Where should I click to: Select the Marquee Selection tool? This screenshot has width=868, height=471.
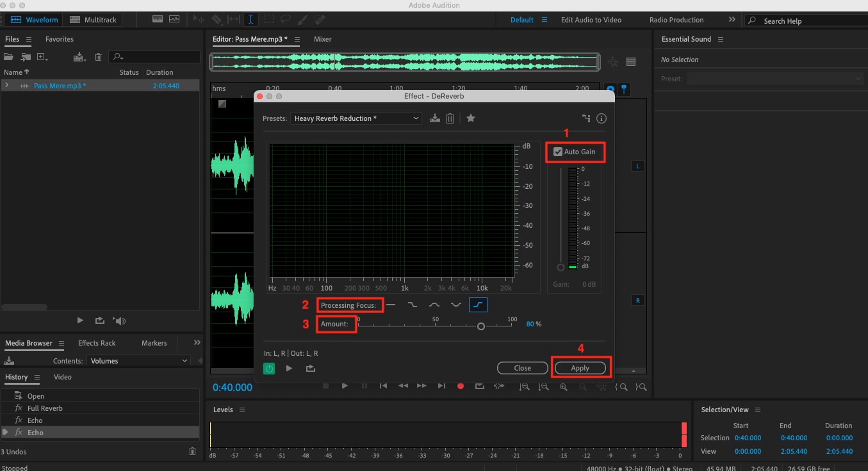tap(270, 20)
